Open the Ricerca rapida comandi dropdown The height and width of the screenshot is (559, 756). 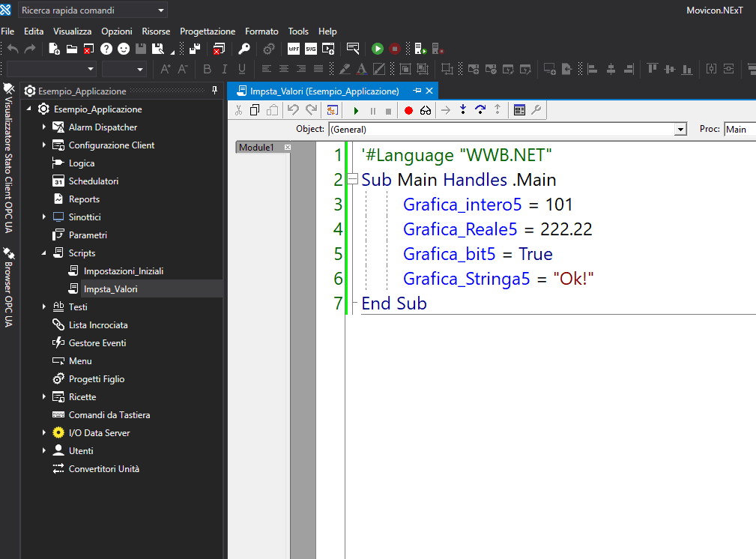click(x=161, y=10)
